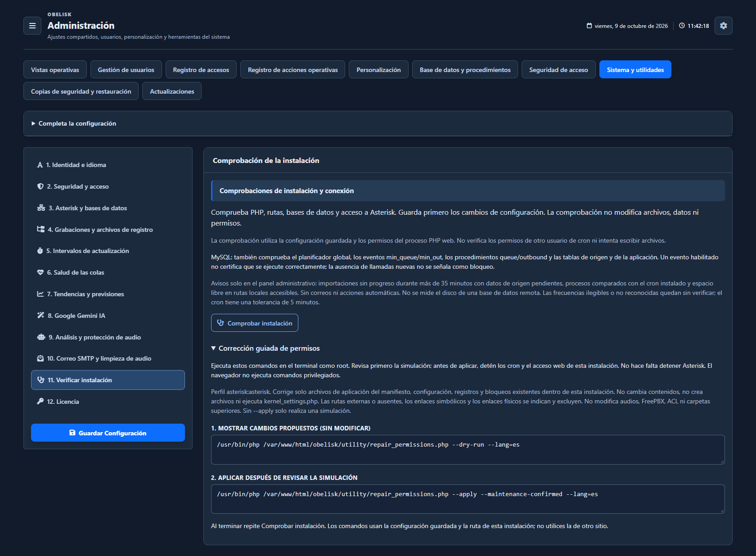Open Copias de seguridad y restauración tab
Viewport: 756px width, 556px height.
(81, 91)
